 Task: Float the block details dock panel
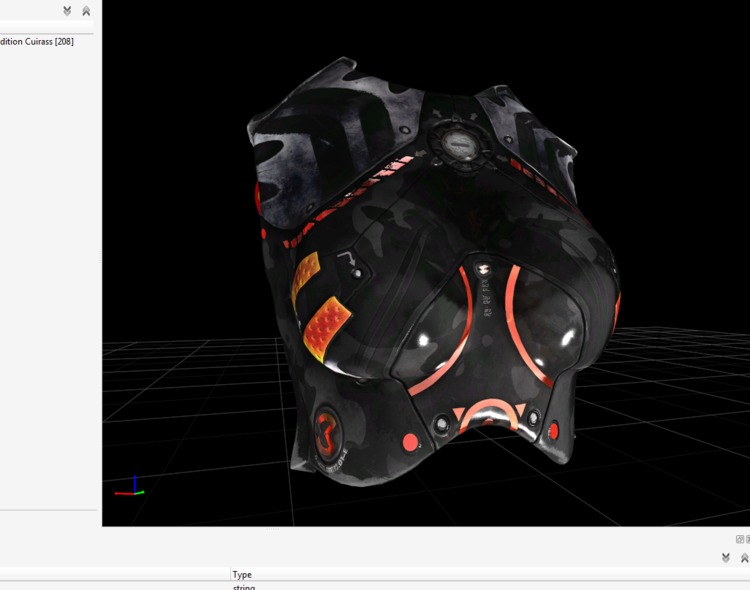pyautogui.click(x=739, y=539)
